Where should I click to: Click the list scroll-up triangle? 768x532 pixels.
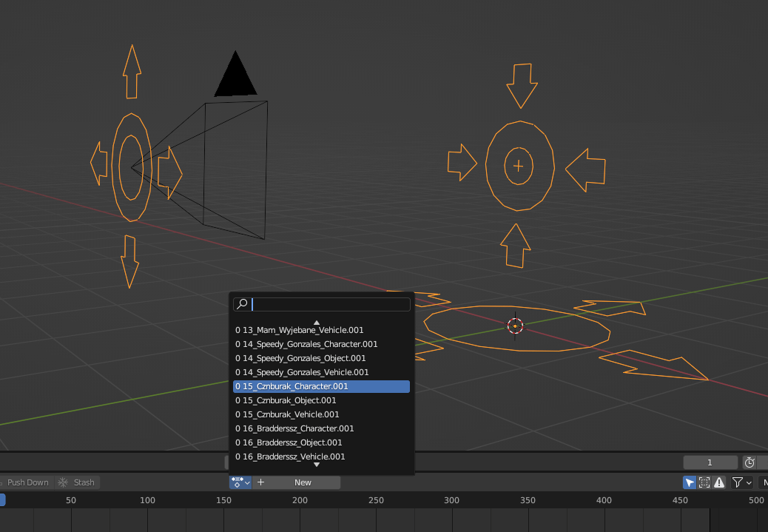(317, 323)
